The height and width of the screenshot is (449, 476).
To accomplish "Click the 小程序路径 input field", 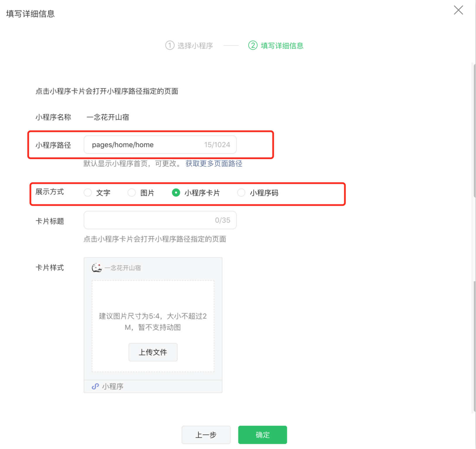I will point(160,145).
